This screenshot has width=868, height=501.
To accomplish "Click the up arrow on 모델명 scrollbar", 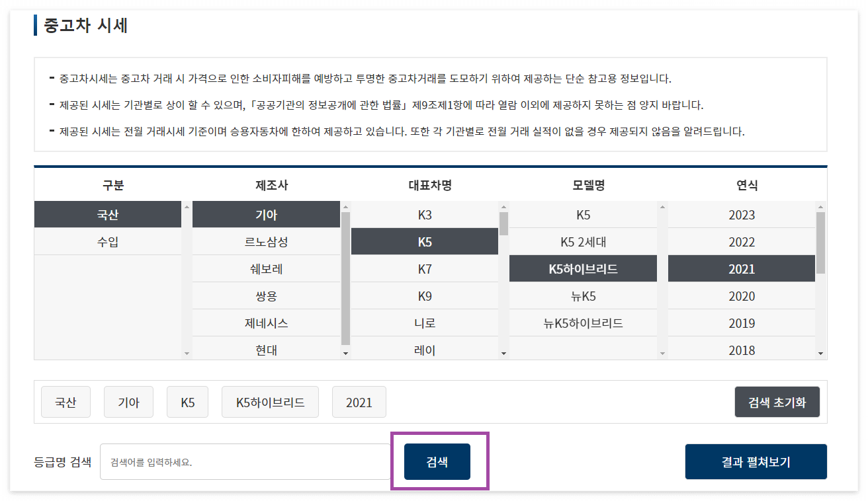I will pyautogui.click(x=662, y=206).
